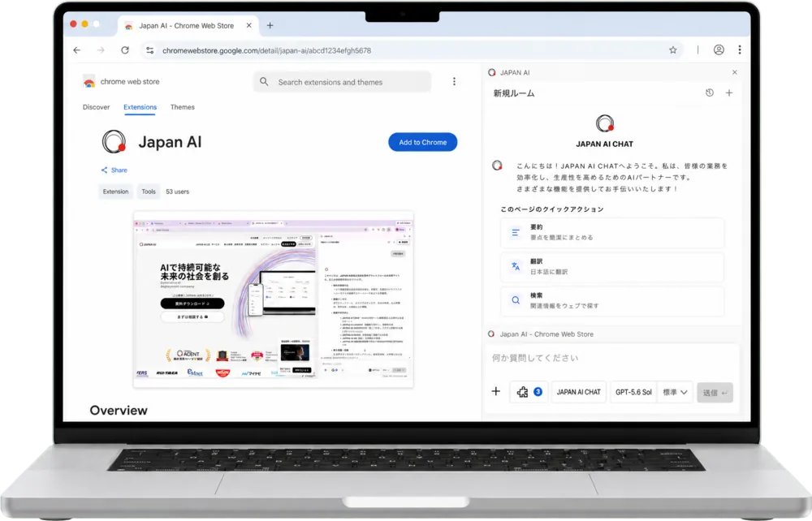
Task: Click the blue 3 badge on plugins
Action: tap(538, 392)
